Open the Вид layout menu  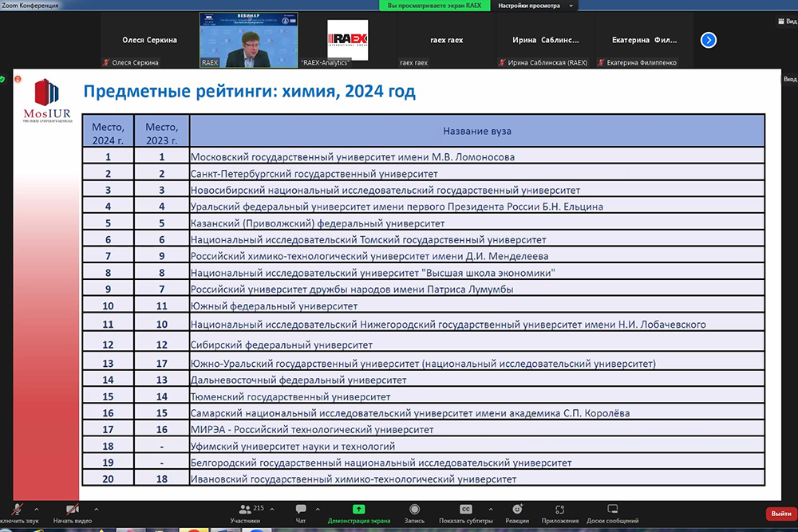[784, 22]
